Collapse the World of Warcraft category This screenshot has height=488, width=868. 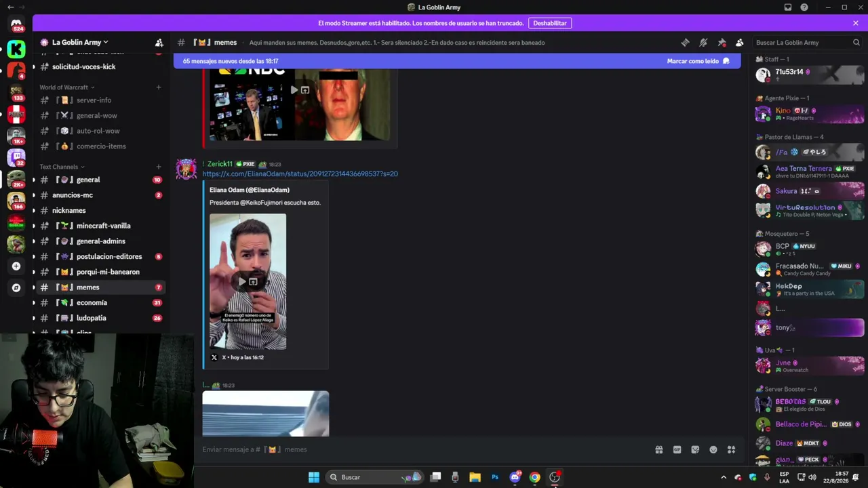pyautogui.click(x=66, y=87)
